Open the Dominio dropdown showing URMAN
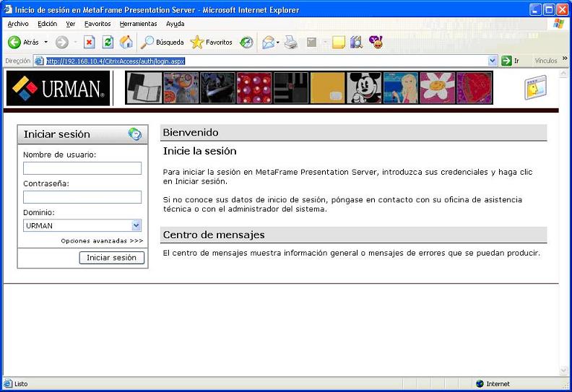Screen dimensions: 572x392 [82, 225]
